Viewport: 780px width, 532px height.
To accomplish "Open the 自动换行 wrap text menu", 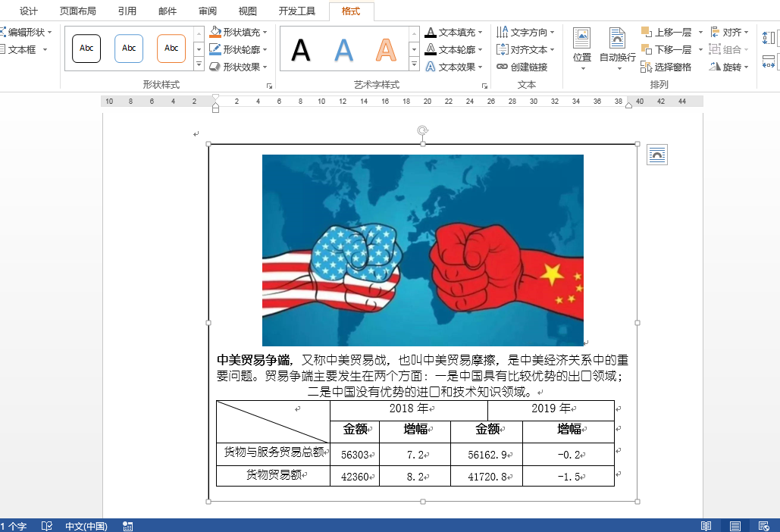I will pos(617,49).
